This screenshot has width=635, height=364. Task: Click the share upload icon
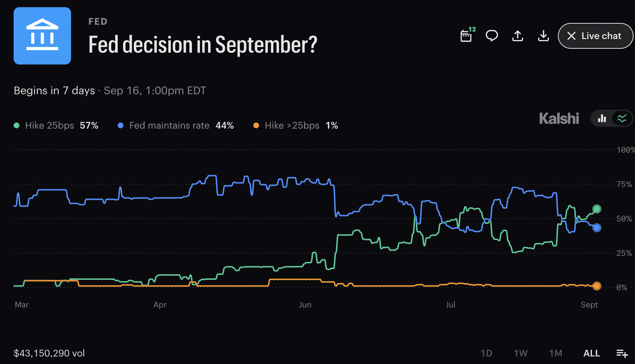517,36
